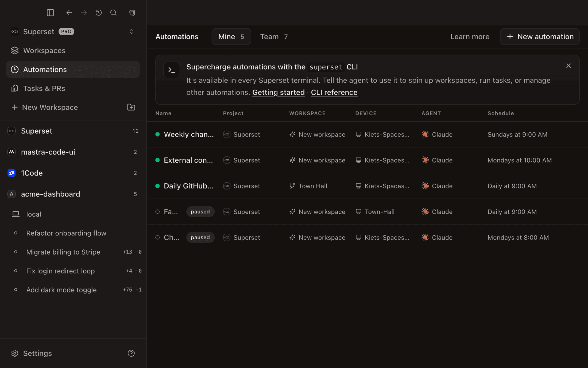The height and width of the screenshot is (368, 588).
Task: Click the green status dot for External con...
Action: [157, 160]
